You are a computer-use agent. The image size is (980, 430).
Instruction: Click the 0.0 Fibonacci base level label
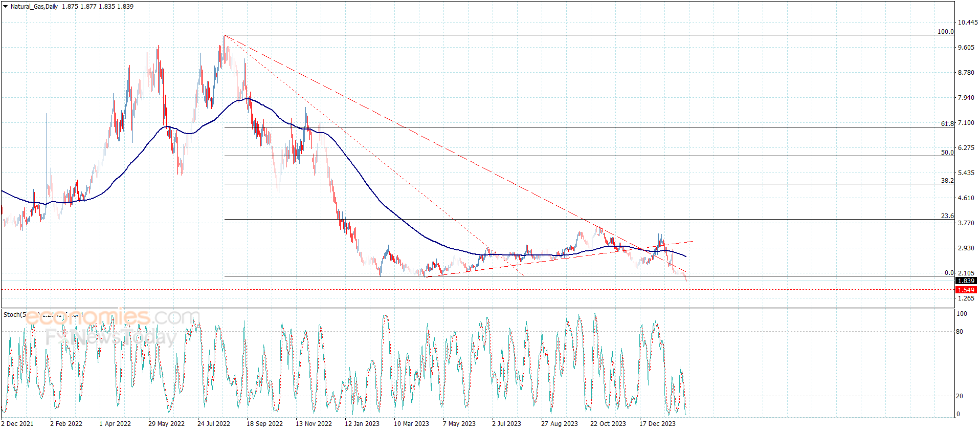949,273
